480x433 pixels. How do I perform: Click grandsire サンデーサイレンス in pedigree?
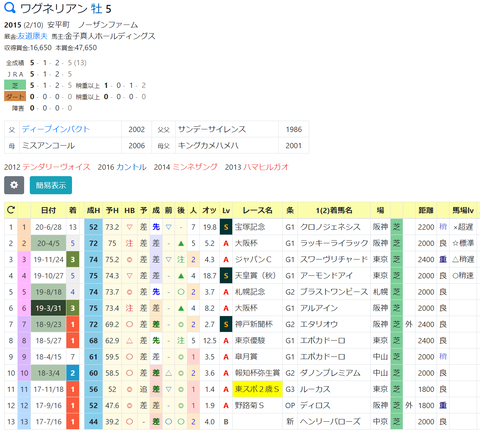(212, 129)
